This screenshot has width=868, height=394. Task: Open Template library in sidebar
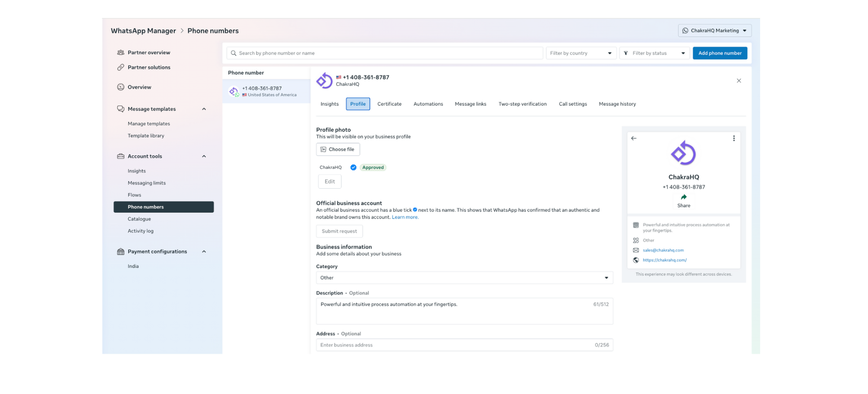pos(146,136)
